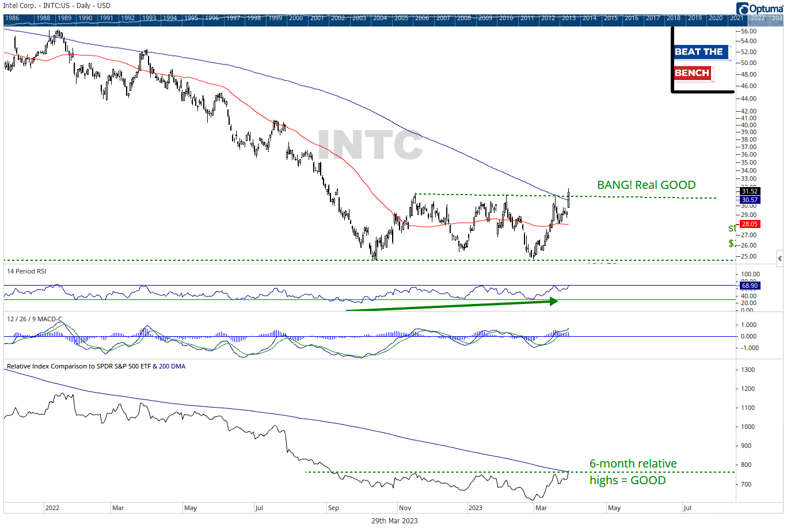Select year 1990 in the top timeline strip
787x532 pixels.
pos(85,18)
